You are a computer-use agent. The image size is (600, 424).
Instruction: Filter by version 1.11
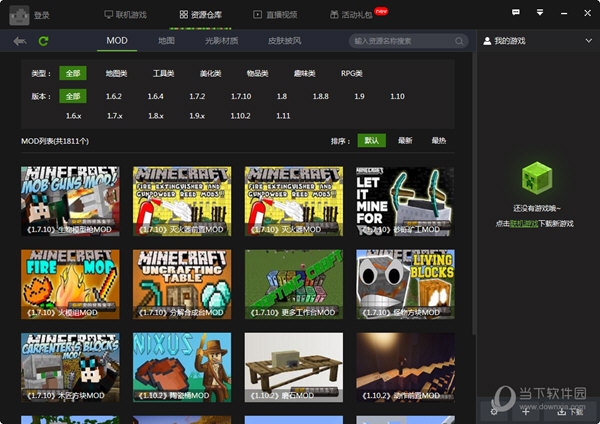click(x=283, y=116)
